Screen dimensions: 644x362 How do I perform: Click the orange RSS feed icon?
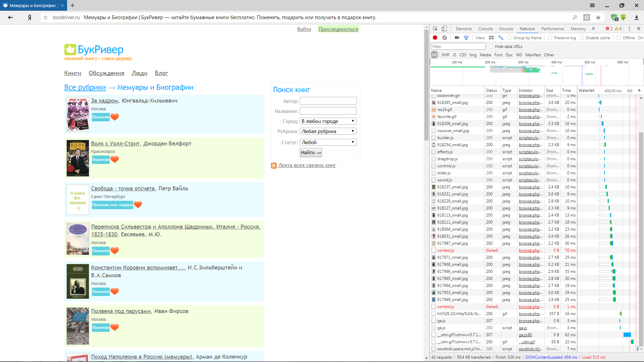click(274, 166)
